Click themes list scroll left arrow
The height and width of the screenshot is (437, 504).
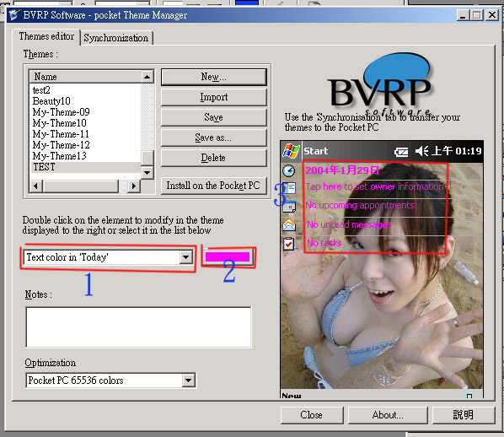[36, 186]
